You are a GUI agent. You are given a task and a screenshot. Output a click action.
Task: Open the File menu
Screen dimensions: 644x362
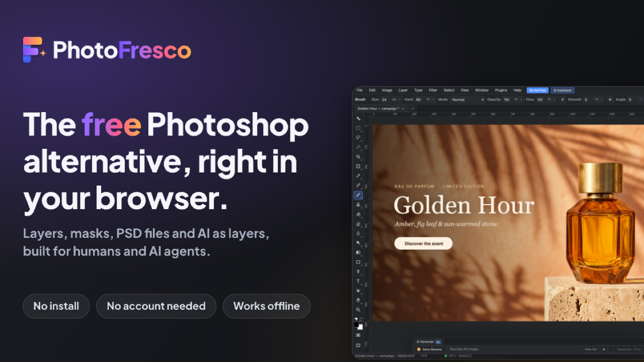click(x=359, y=90)
